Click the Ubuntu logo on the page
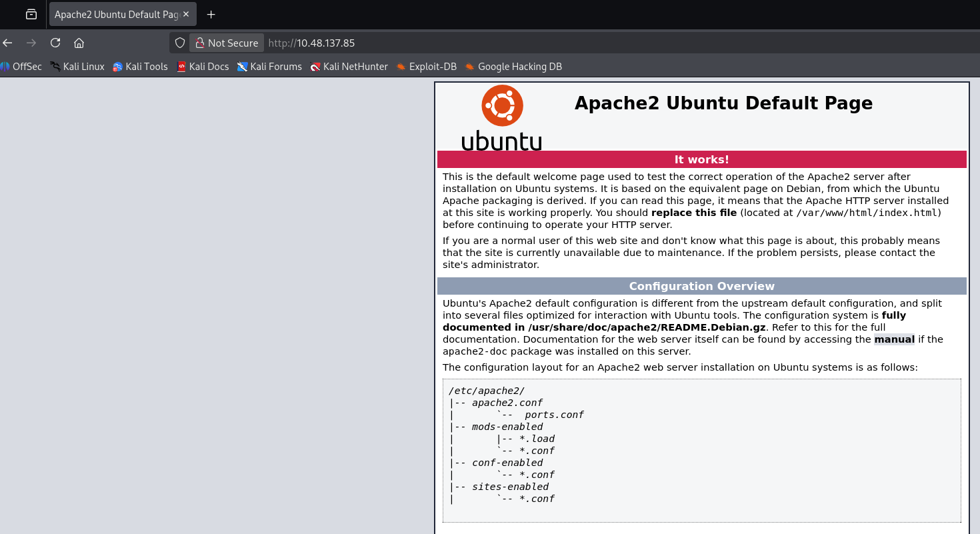Screen dimensions: 980x534 (x=501, y=117)
